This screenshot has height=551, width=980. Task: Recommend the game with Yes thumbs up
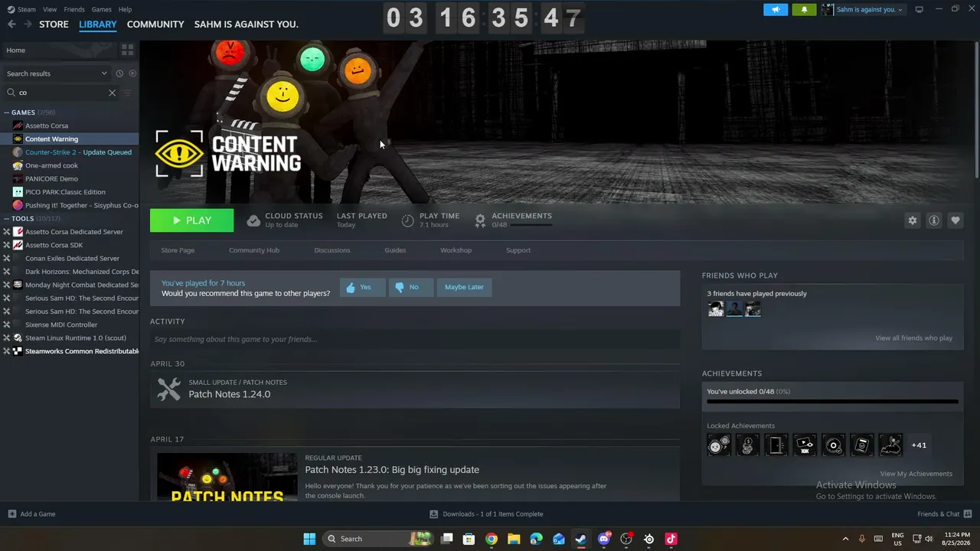point(362,287)
